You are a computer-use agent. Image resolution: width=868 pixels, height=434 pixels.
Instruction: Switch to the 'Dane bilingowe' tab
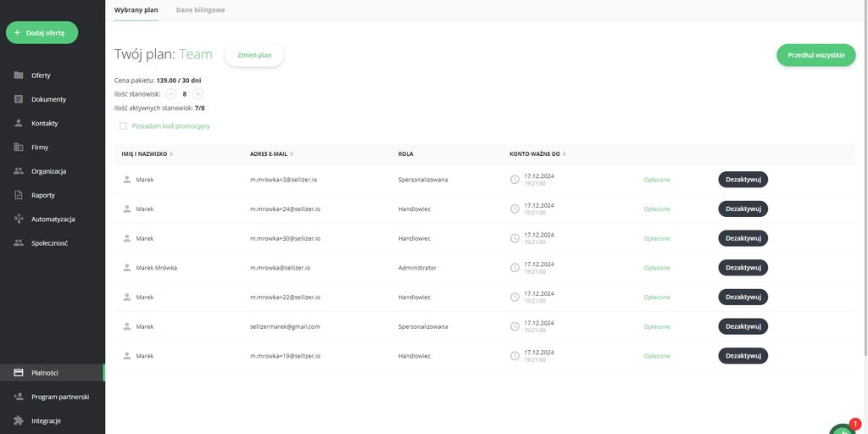200,10
